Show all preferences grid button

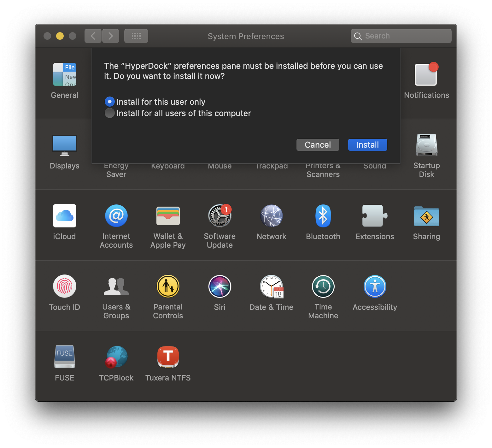[x=136, y=36]
